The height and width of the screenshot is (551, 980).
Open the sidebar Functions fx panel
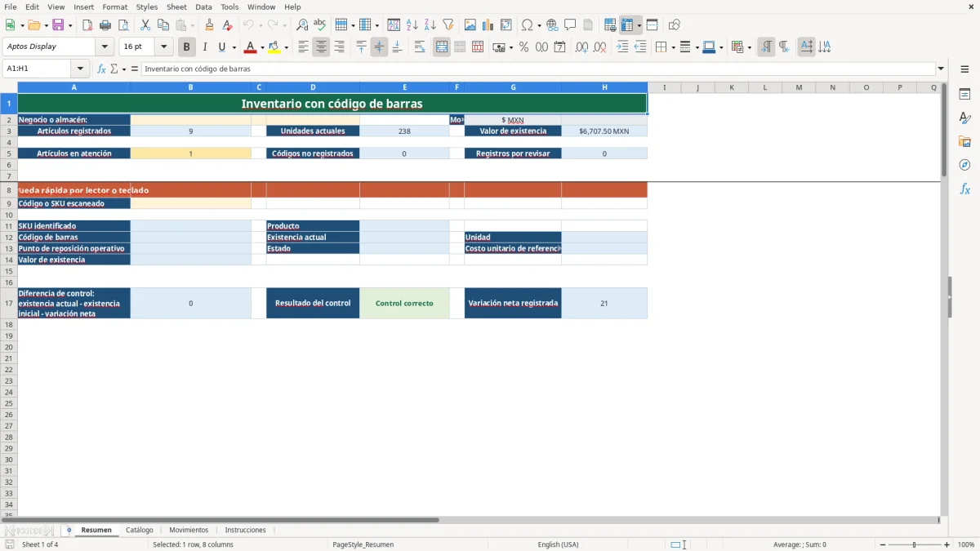point(964,189)
